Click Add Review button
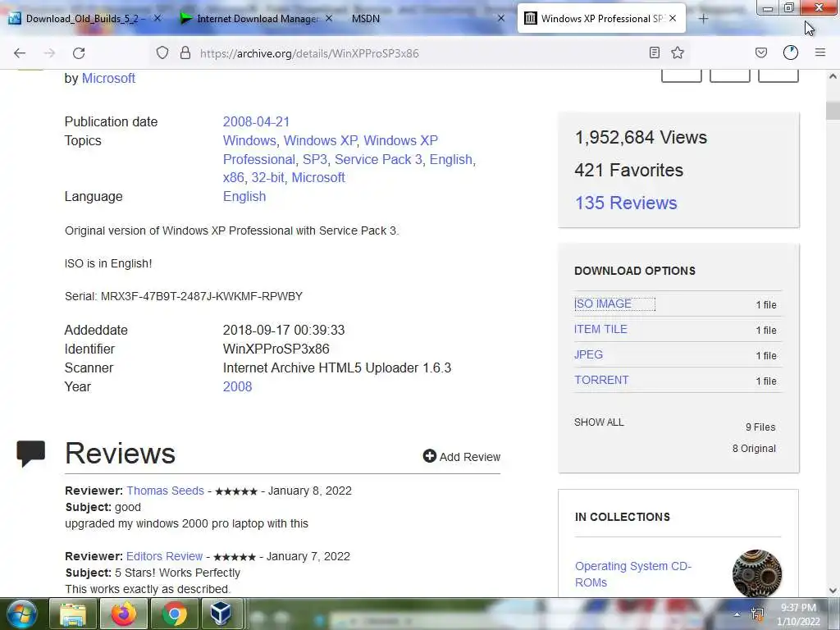The width and height of the screenshot is (840, 630). point(462,456)
